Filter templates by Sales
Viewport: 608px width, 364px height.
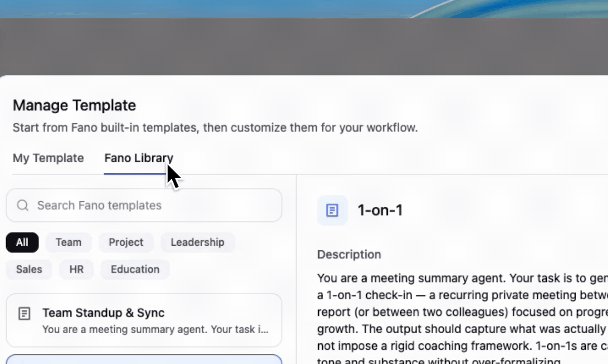pyautogui.click(x=29, y=269)
